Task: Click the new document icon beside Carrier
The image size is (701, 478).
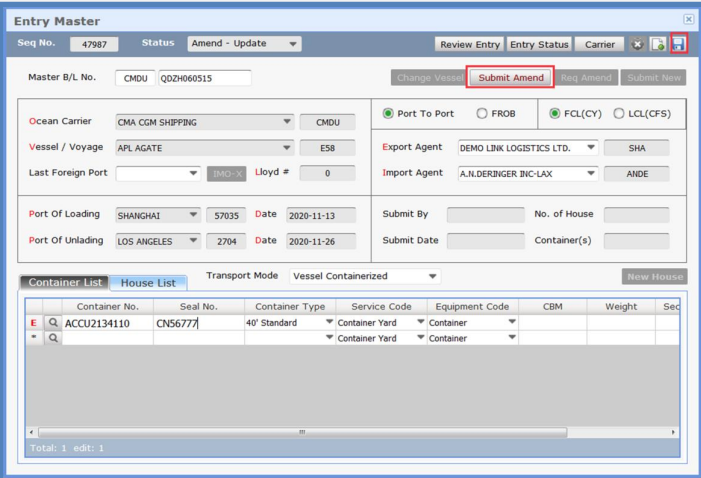Action: [x=658, y=45]
